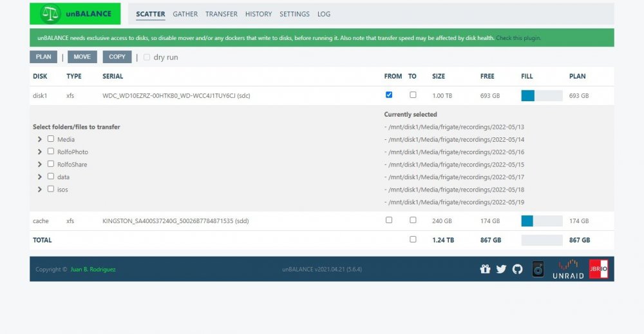
Task: Click the unBALANCE v2021.04.21 version text
Action: tap(322, 270)
